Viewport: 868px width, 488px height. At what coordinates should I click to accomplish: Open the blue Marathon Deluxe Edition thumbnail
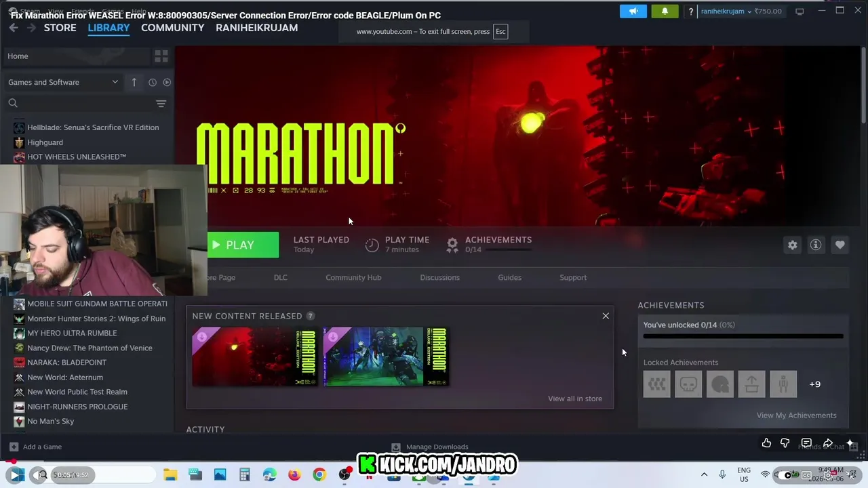386,357
